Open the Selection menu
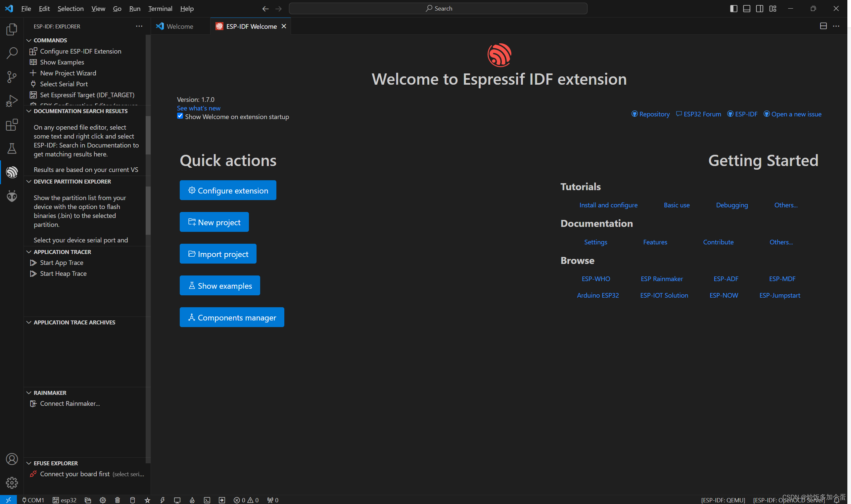851x504 pixels. (x=71, y=9)
